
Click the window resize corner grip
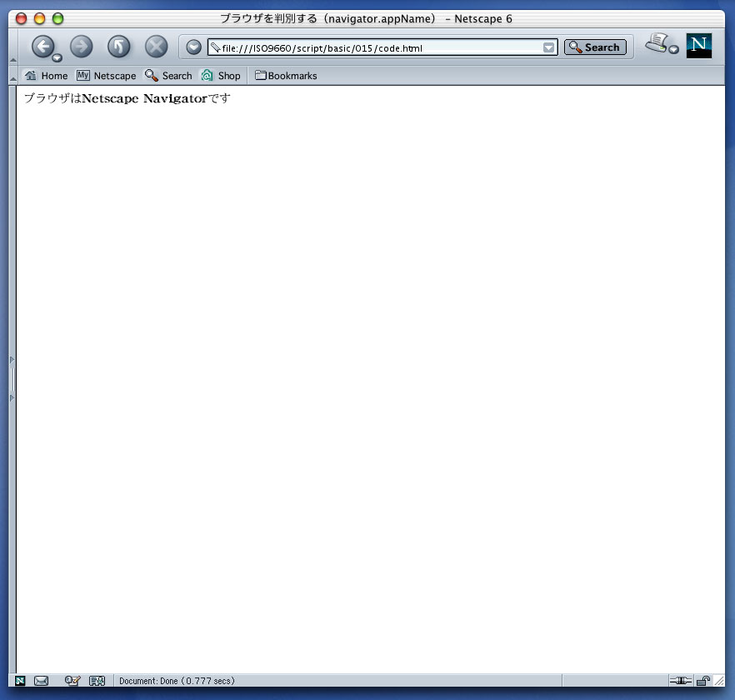click(x=719, y=681)
